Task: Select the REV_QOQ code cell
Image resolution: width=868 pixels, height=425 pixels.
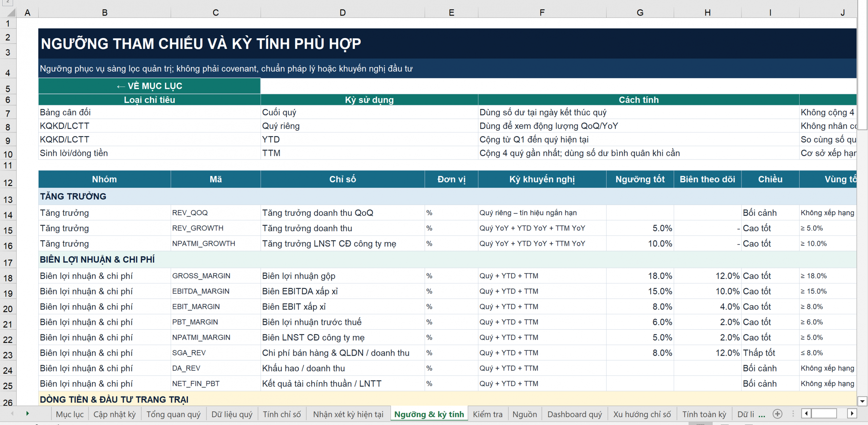Action: point(216,213)
